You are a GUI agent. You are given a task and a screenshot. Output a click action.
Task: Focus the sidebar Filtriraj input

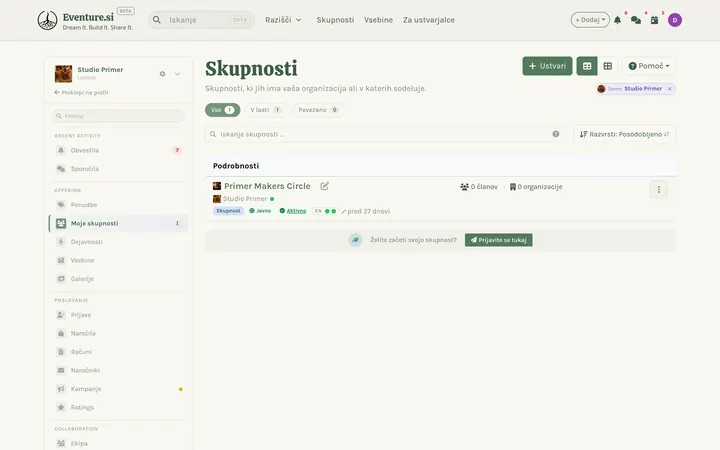(118, 116)
